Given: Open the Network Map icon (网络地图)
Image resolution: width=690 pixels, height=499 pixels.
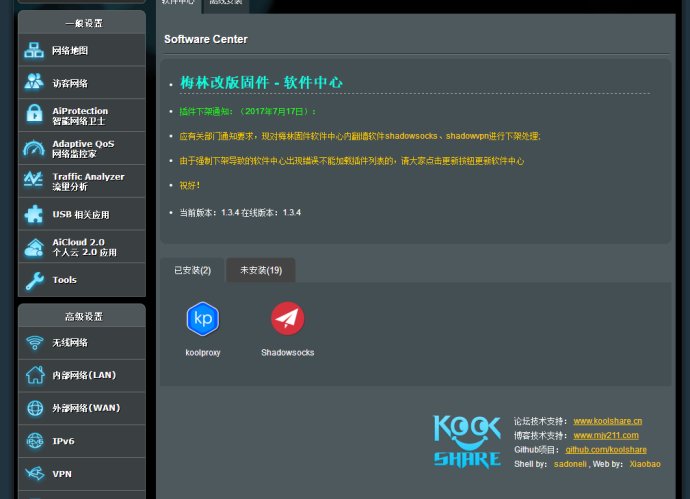Looking at the screenshot, I should [x=34, y=50].
